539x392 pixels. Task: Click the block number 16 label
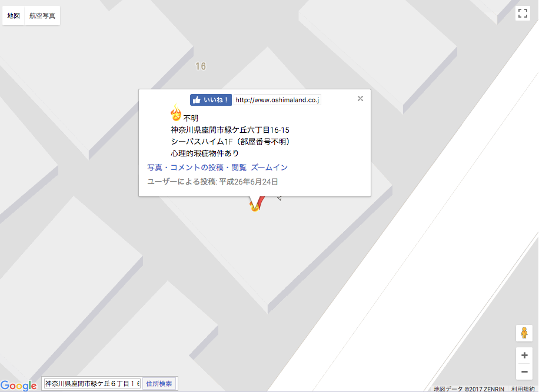(201, 66)
